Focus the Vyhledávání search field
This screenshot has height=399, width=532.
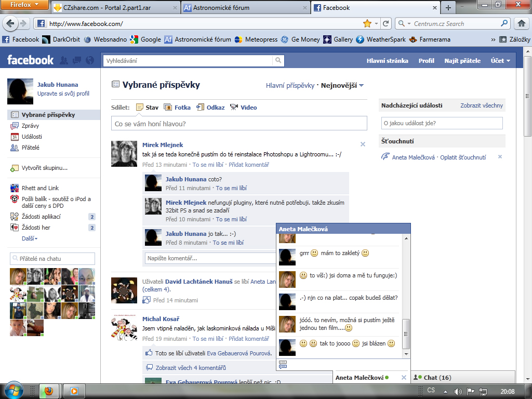click(188, 61)
